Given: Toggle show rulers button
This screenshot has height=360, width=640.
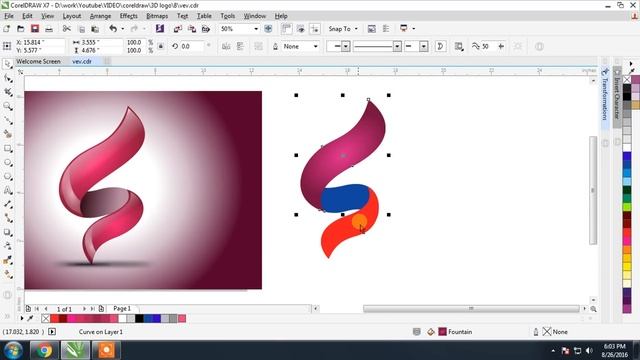Looking at the screenshot, I should coord(286,29).
